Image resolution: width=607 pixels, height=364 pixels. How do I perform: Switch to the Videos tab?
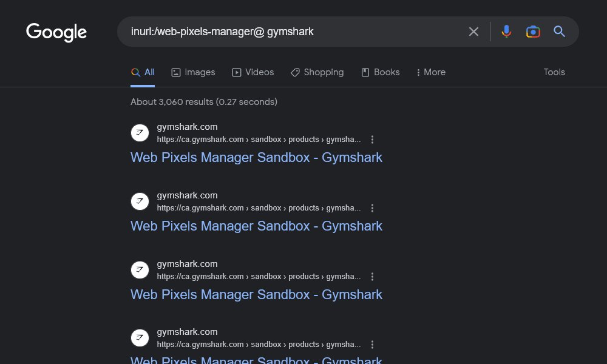pyautogui.click(x=253, y=72)
